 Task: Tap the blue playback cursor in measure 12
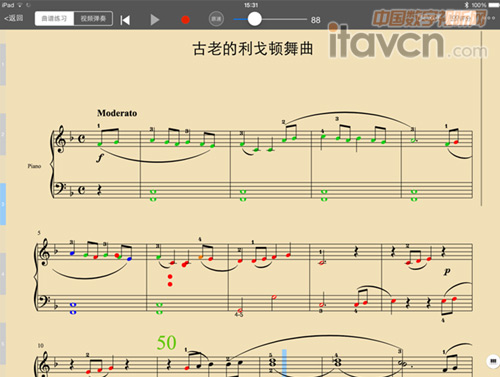pos(284,363)
